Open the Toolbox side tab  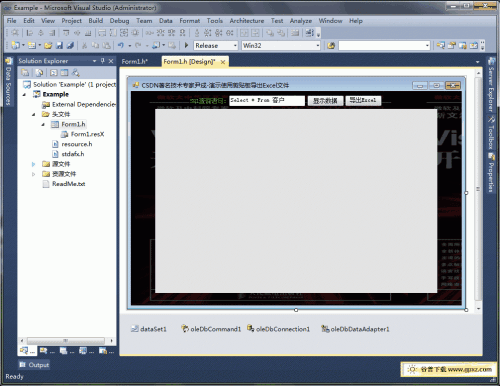click(x=491, y=132)
